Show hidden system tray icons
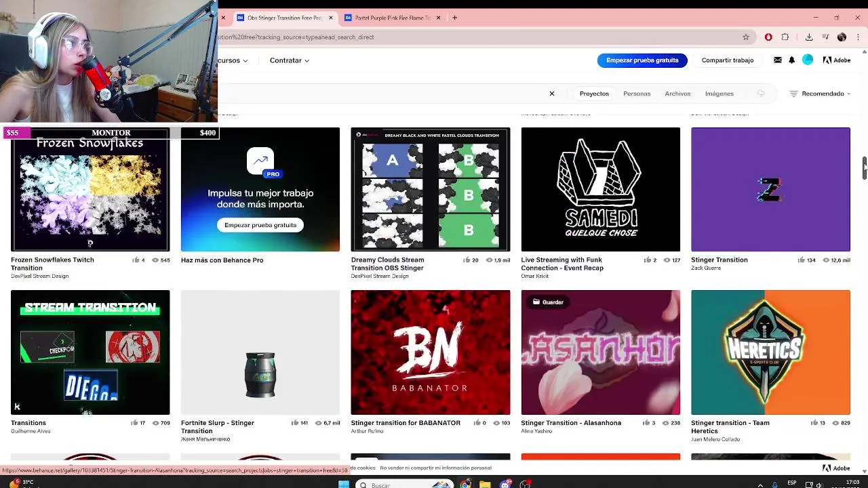 (x=759, y=485)
